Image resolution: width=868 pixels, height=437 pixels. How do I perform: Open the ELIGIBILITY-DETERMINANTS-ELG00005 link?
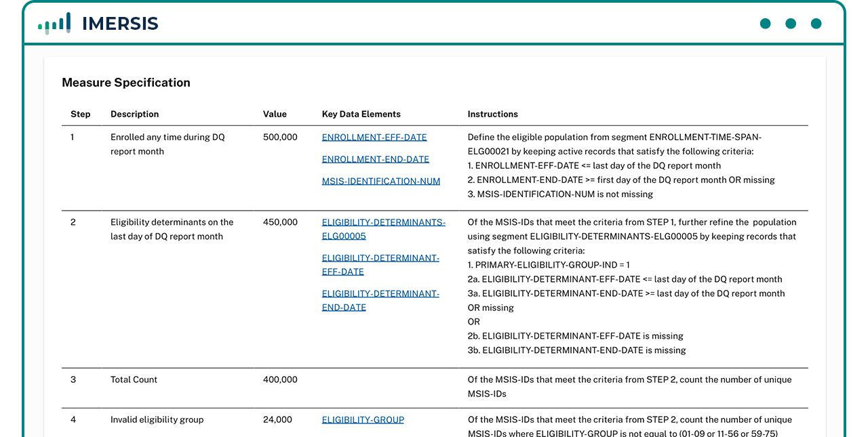coord(384,229)
